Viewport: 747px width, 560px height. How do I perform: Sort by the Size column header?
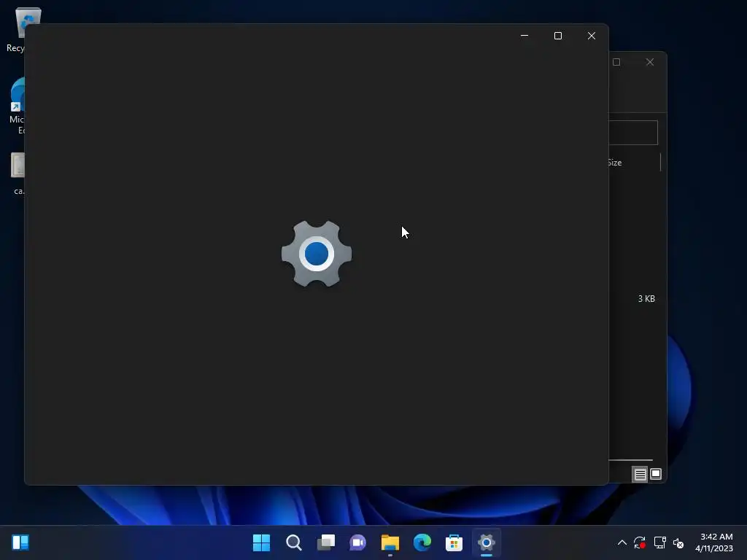coord(614,163)
